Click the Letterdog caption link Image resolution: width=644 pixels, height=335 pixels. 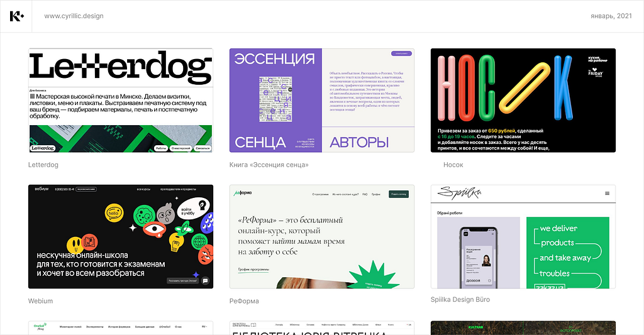pyautogui.click(x=43, y=165)
